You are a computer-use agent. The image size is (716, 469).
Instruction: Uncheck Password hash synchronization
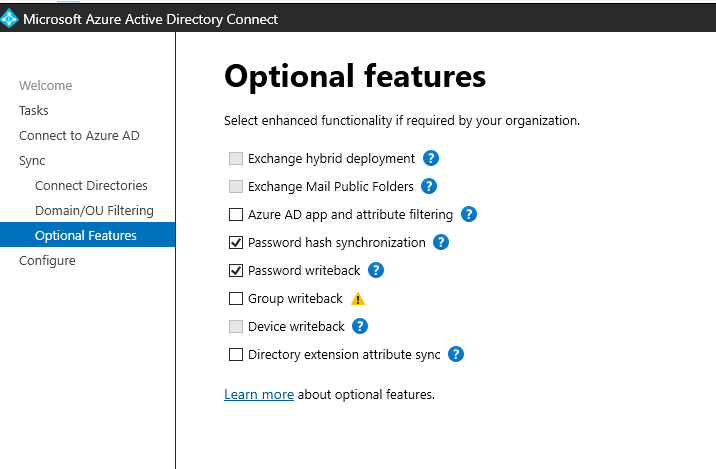click(236, 242)
